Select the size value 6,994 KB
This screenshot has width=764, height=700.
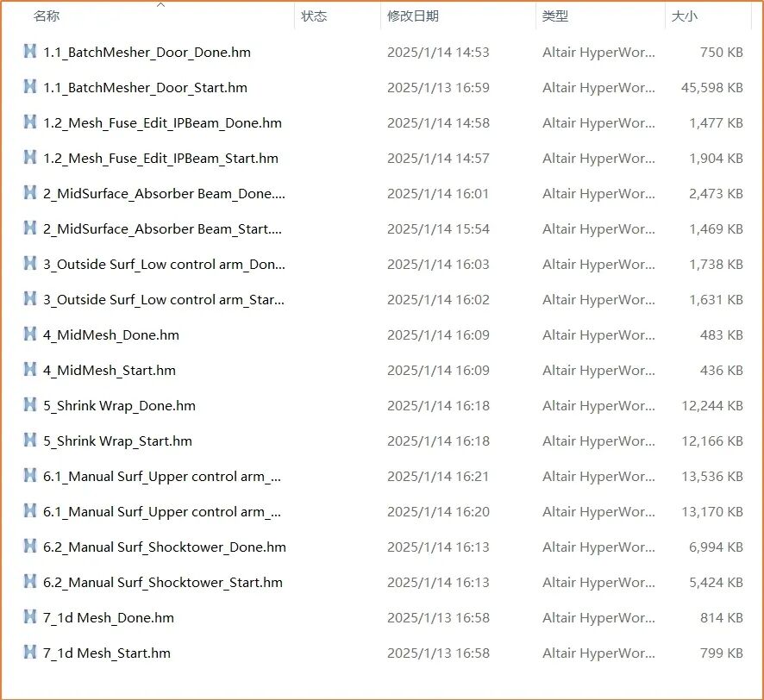tap(716, 547)
